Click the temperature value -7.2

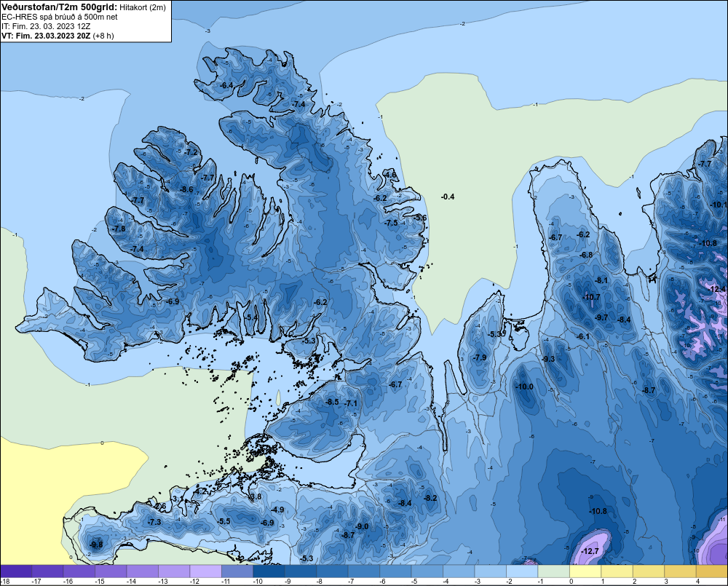point(191,152)
